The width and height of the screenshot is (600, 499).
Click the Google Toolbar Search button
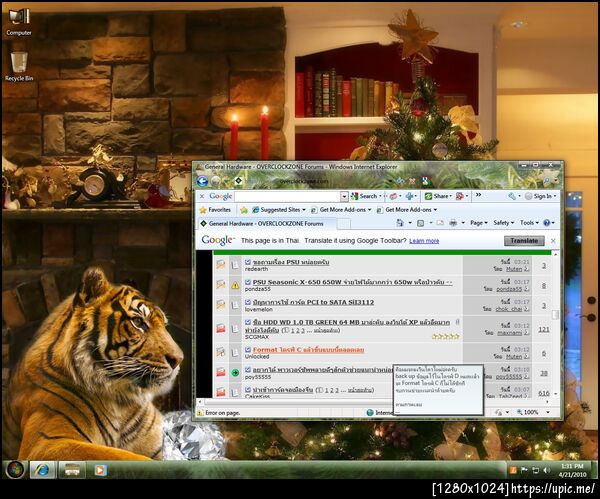(364, 196)
